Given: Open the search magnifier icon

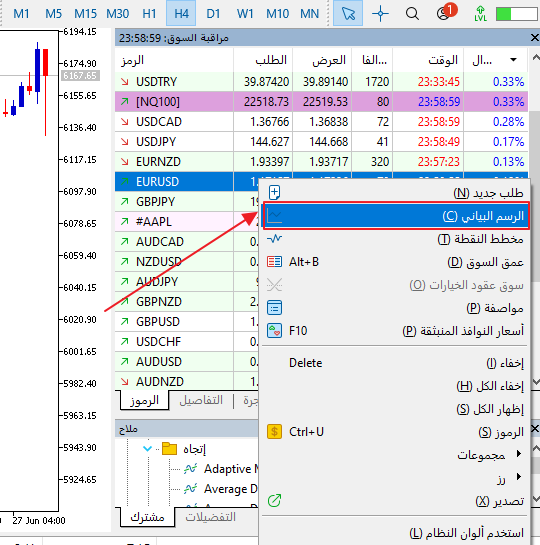Looking at the screenshot, I should click(x=412, y=14).
